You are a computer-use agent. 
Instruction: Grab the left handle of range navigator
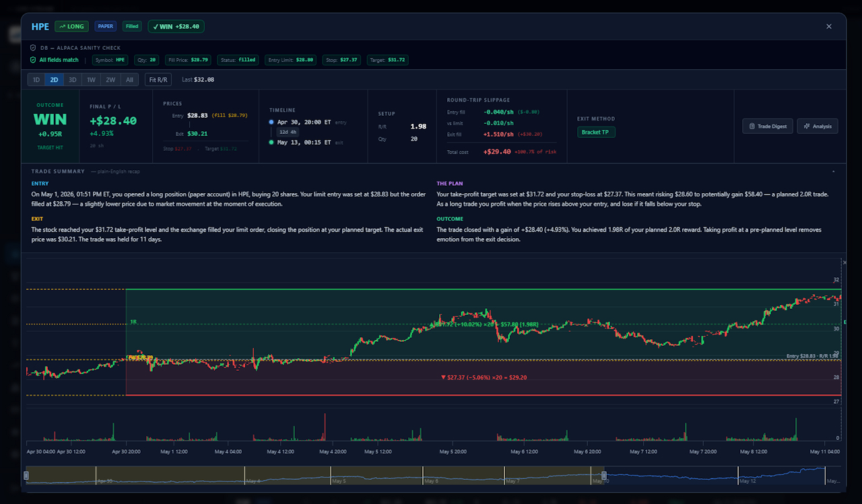(26, 476)
